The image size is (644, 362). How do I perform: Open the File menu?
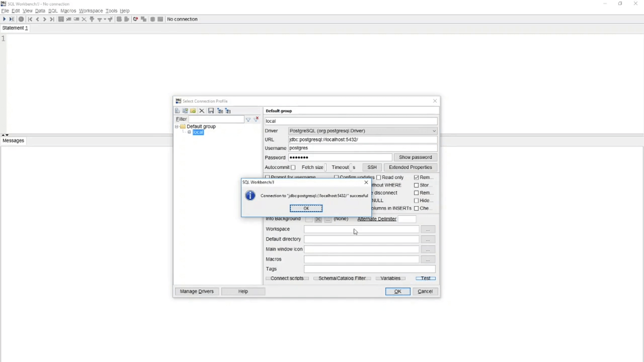[5, 11]
